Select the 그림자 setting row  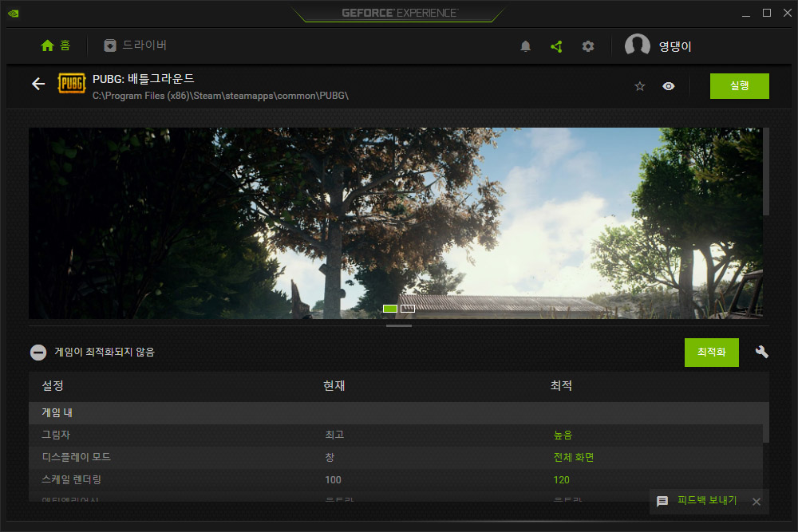point(396,435)
